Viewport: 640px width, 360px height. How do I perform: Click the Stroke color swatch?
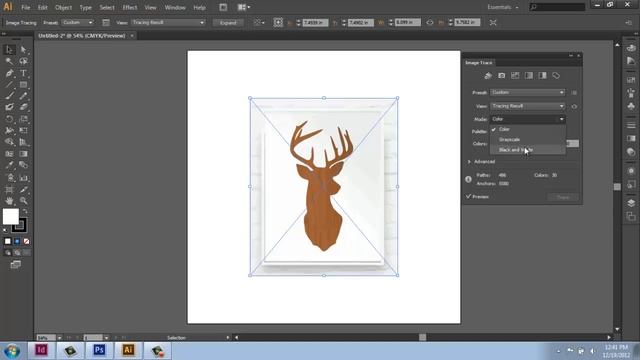(20, 225)
